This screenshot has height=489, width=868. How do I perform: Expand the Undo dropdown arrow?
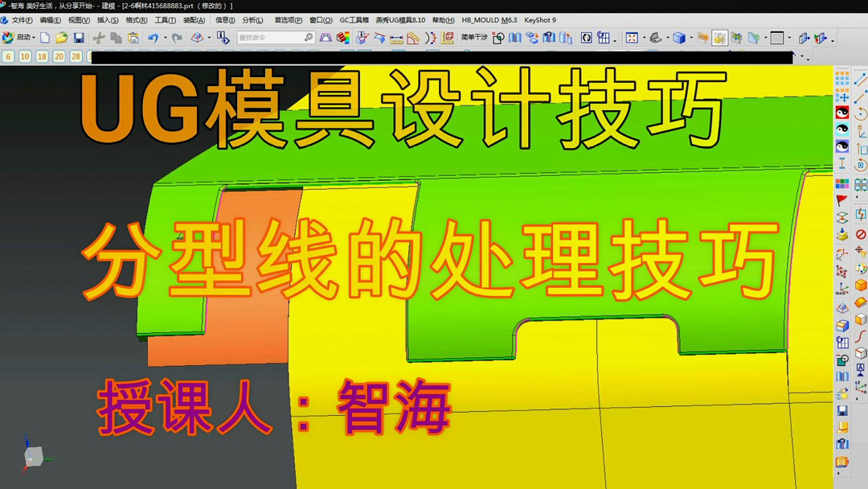tap(165, 38)
